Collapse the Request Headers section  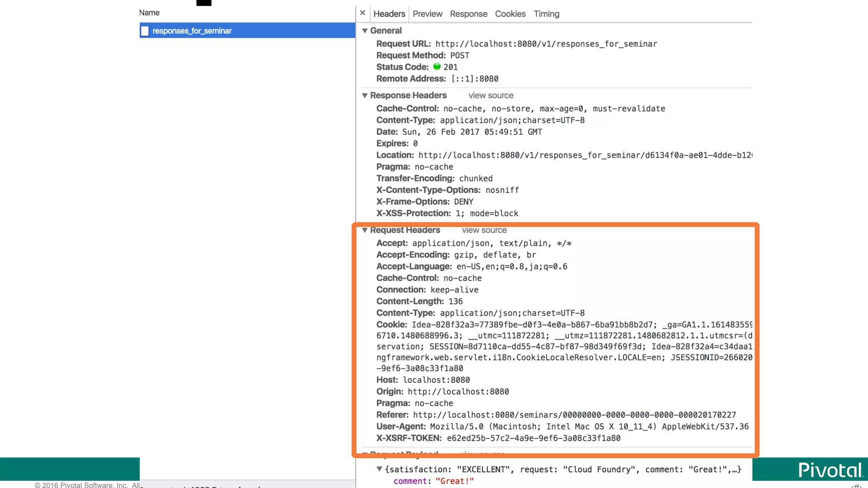click(365, 230)
